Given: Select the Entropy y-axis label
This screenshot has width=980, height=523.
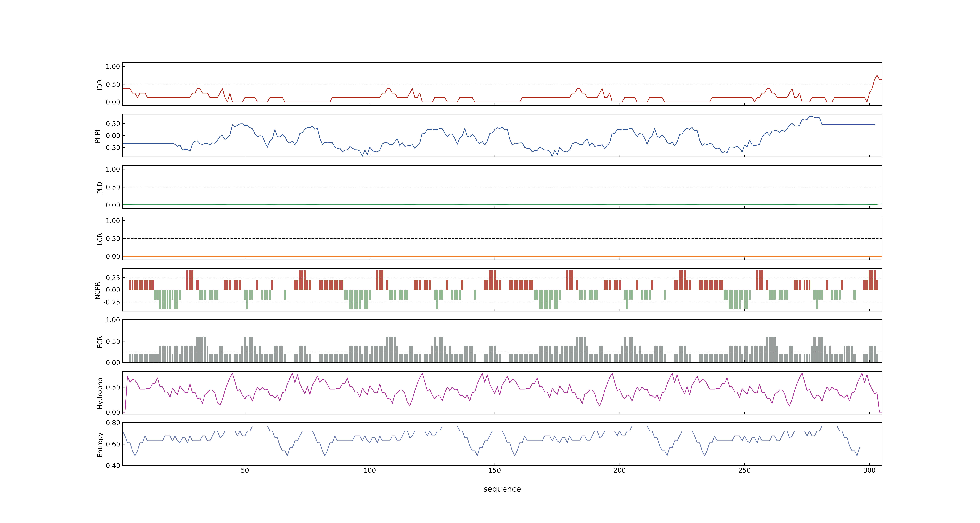Looking at the screenshot, I should pyautogui.click(x=100, y=444).
